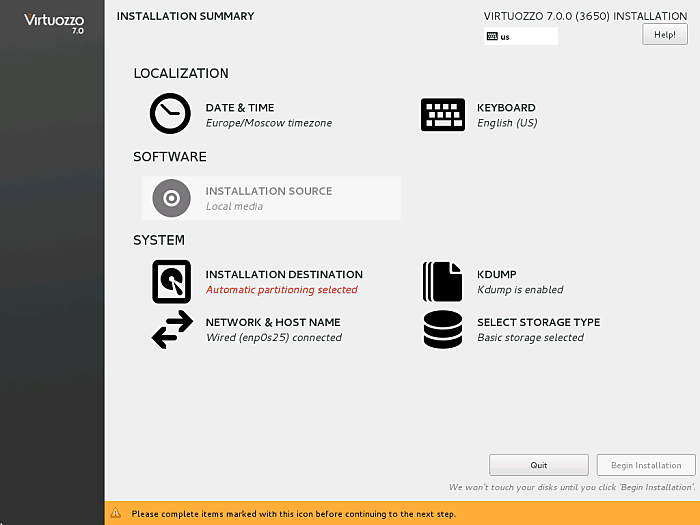Screen dimensions: 700x525
Task: Click 'Automatic partitioning selected' red text
Action: [281, 290]
